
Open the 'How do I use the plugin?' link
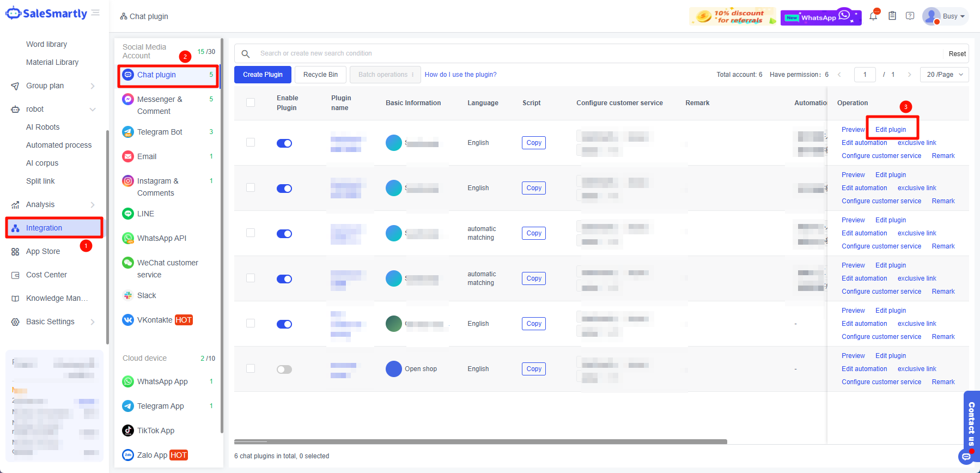(460, 75)
